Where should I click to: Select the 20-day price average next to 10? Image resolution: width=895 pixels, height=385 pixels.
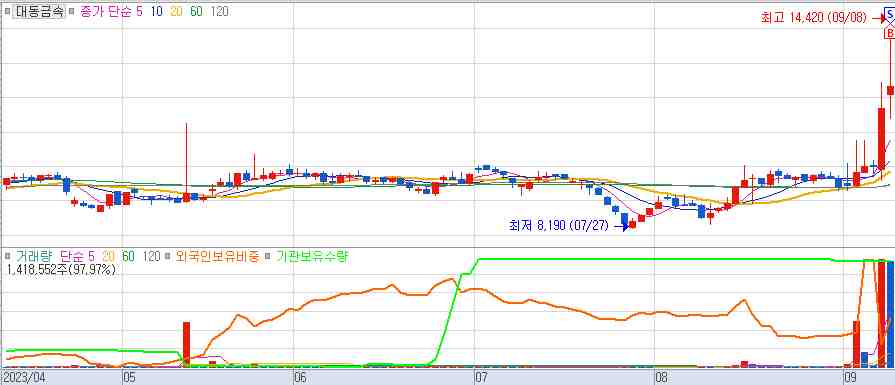176,11
